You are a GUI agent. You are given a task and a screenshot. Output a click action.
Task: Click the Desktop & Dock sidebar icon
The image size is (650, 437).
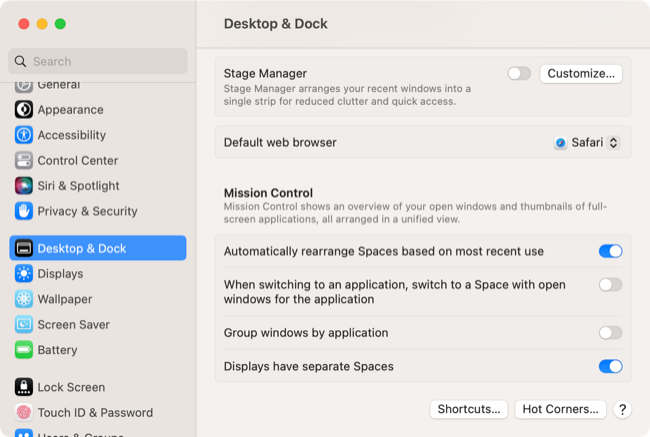click(x=24, y=248)
